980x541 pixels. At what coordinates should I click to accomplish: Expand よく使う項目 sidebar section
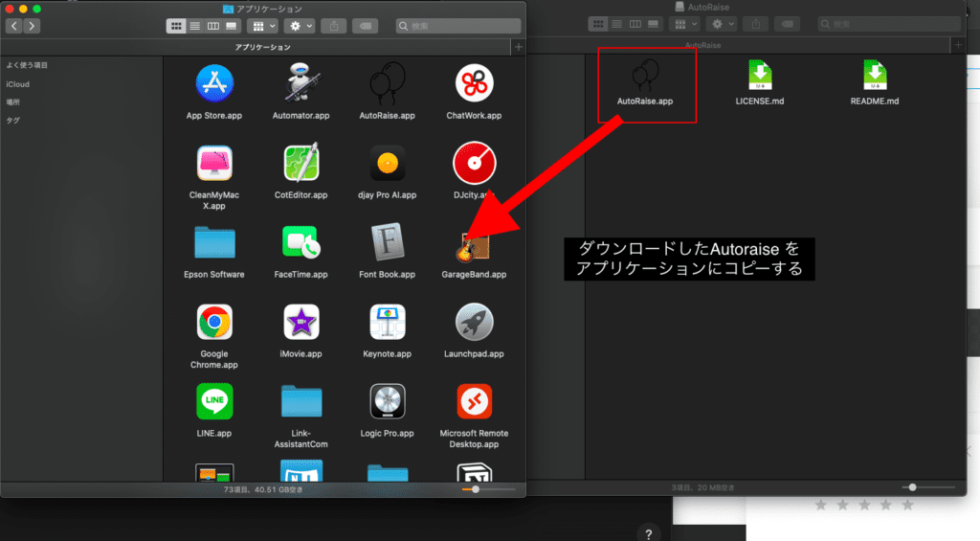point(27,65)
